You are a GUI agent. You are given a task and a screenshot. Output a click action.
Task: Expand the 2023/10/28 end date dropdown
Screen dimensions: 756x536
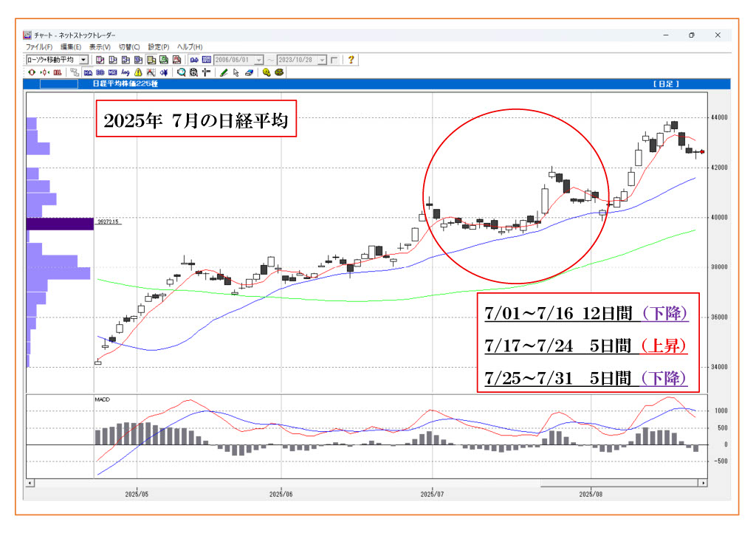point(322,60)
